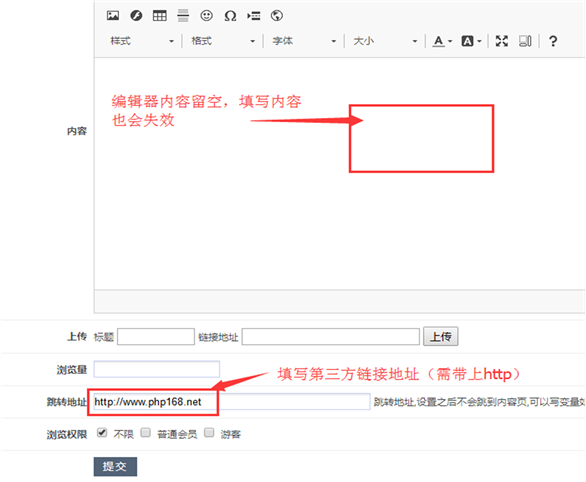
Task: Expand the 格式 format dropdown
Action: (223, 41)
